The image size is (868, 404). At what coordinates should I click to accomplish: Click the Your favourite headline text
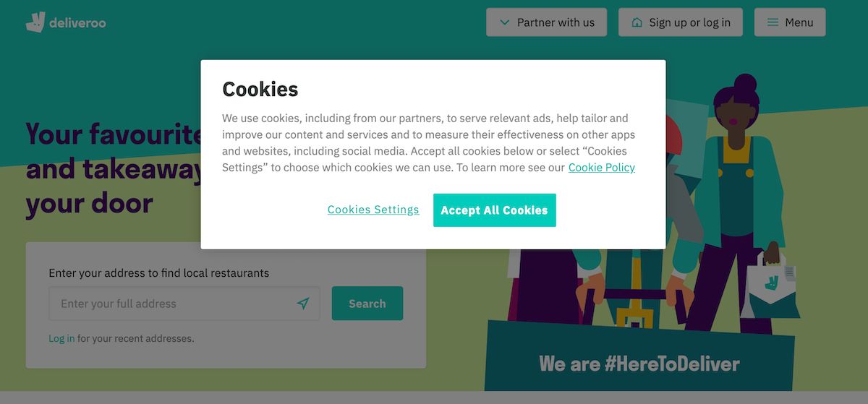point(115,133)
